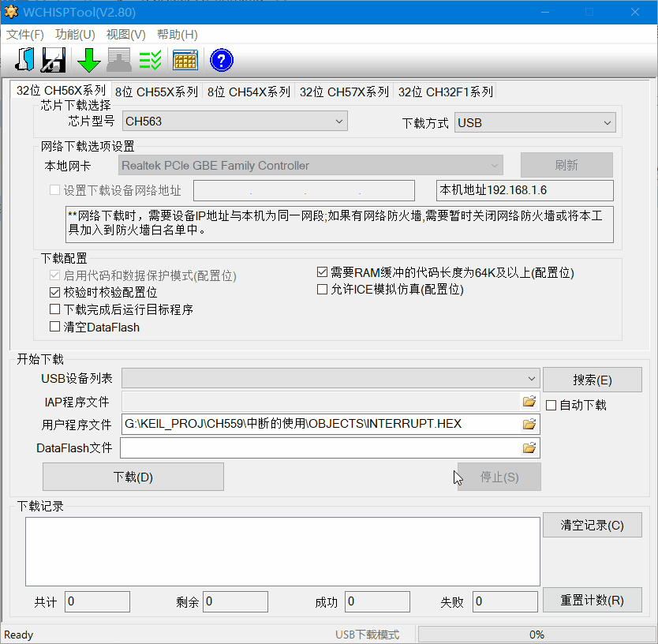Viewport: 658px width, 644px height.
Task: Click the green checklist verify icon
Action: coord(150,60)
